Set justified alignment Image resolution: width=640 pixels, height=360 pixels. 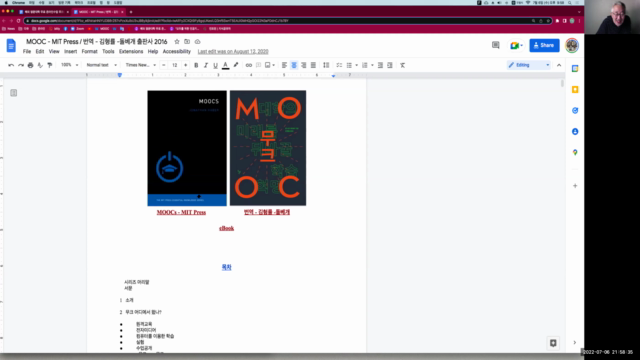[313, 65]
